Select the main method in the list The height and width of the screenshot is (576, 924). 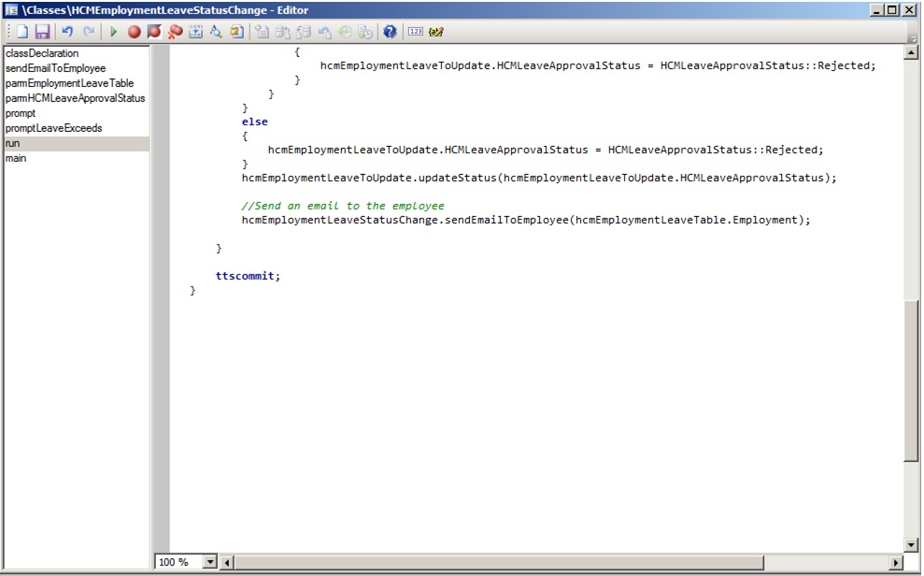pos(16,158)
